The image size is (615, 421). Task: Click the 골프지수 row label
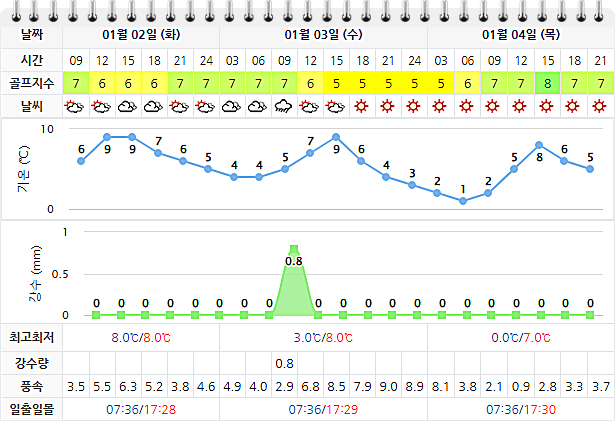(x=31, y=83)
